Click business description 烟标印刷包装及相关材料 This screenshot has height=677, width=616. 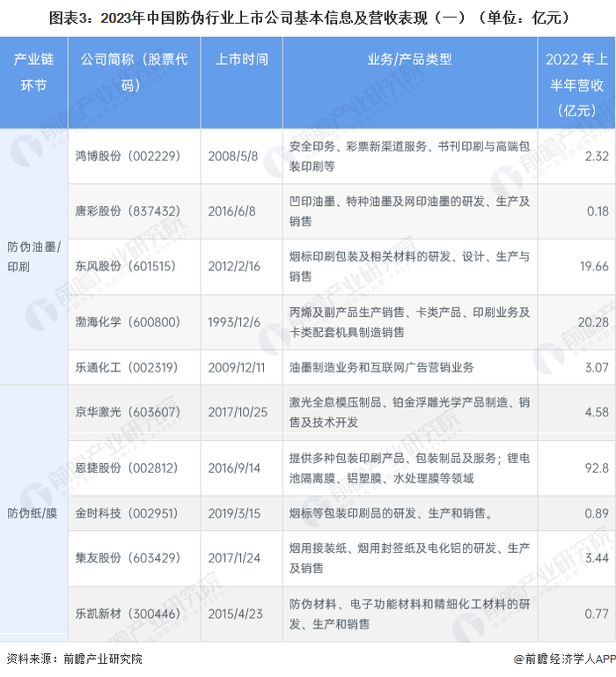[410, 266]
